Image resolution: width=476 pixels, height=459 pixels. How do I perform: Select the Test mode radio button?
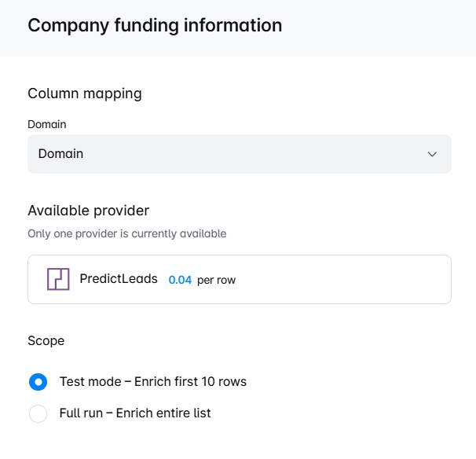tap(38, 381)
